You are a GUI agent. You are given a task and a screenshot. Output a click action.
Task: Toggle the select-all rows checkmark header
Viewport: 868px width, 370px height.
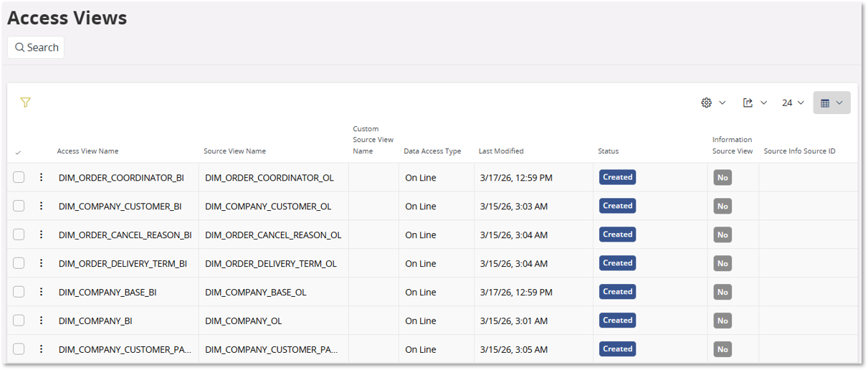(18, 152)
